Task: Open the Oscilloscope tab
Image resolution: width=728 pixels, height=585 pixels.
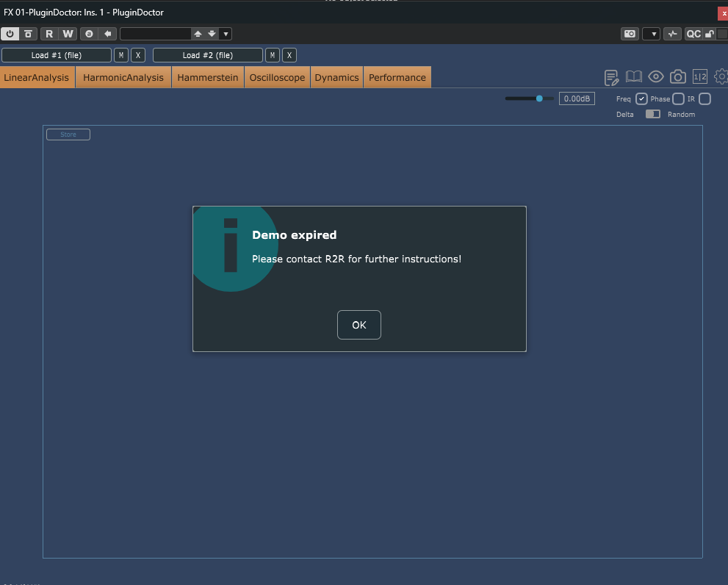Action: pos(277,78)
